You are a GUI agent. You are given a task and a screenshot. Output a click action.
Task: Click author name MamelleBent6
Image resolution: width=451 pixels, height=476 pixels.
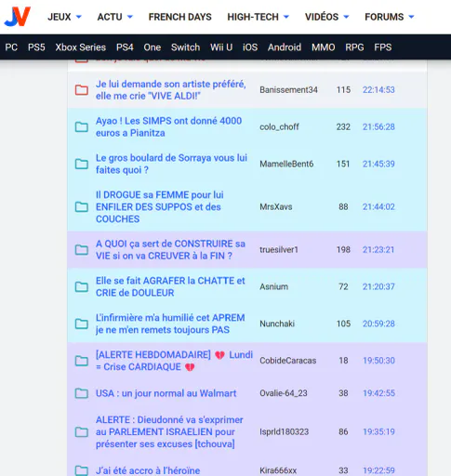286,164
